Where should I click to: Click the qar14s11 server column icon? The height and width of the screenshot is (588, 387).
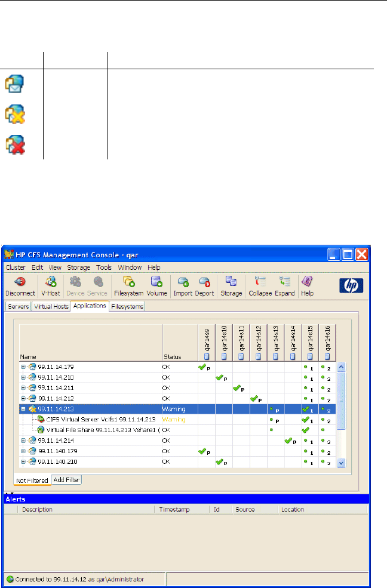point(241,356)
